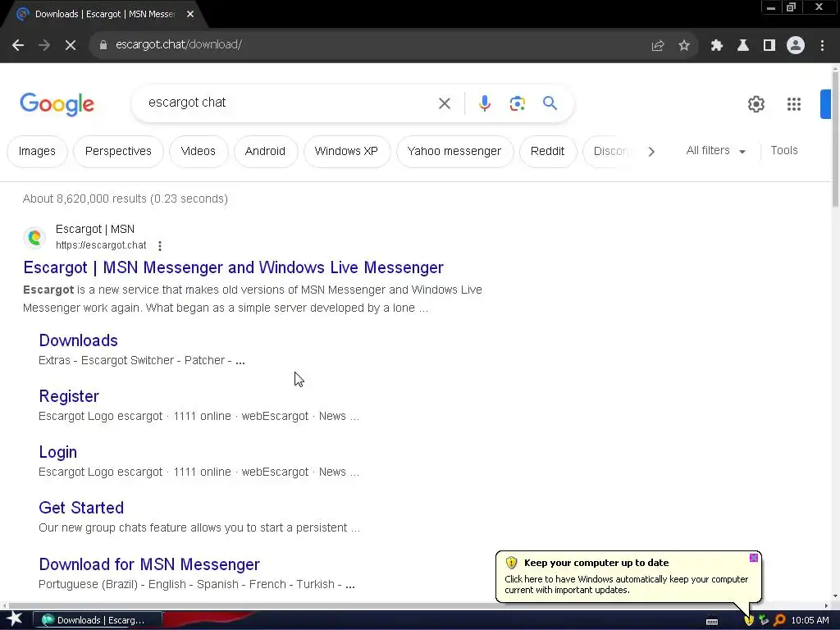Submit search with the magnifier icon
840x630 pixels.
pyautogui.click(x=550, y=103)
